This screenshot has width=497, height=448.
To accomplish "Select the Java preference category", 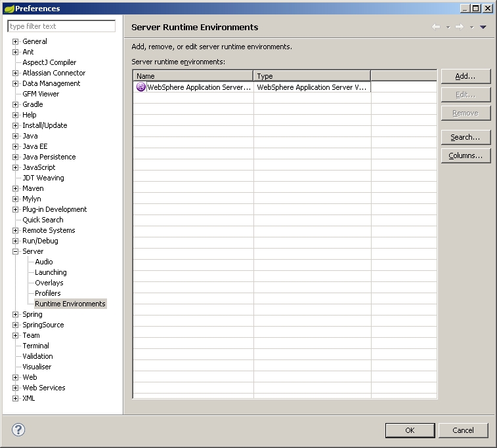I will pos(30,136).
